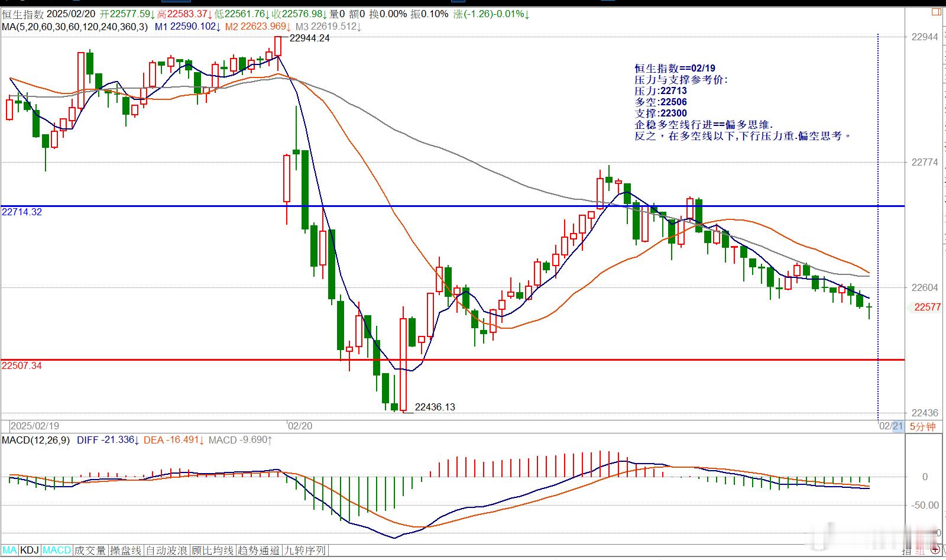This screenshot has height=560, width=946.
Task: Show the 成交量 volume indicator tab
Action: coord(90,551)
